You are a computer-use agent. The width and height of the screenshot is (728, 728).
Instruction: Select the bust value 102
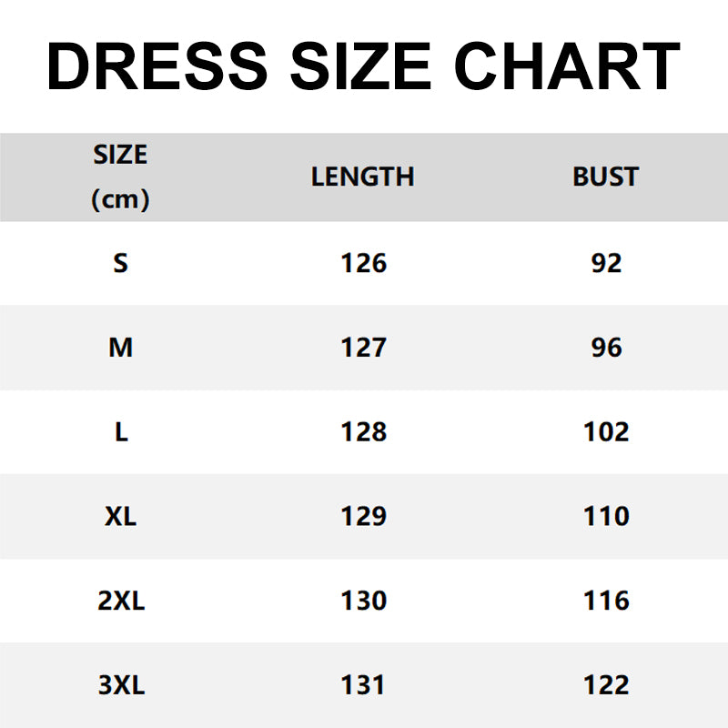606,432
